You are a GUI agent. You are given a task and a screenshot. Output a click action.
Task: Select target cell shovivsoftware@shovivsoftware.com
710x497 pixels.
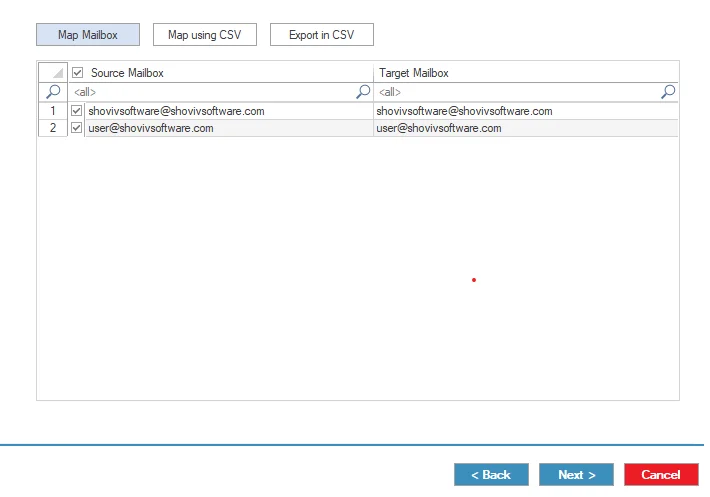tap(526, 111)
